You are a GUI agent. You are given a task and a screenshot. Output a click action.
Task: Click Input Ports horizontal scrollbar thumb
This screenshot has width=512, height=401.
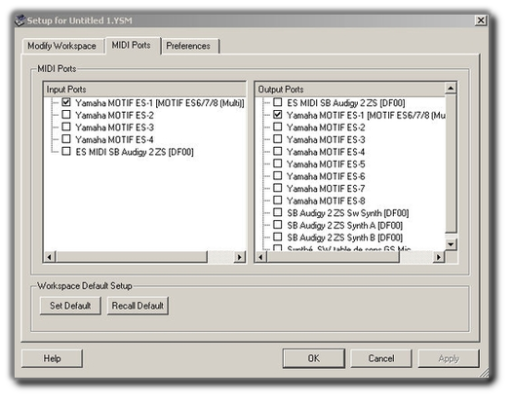click(131, 257)
